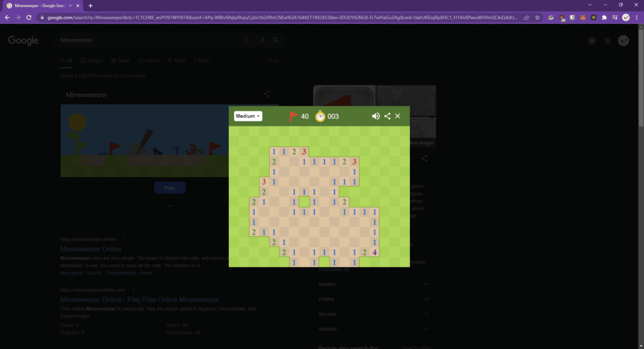Open the tab search chevron

point(590,5)
